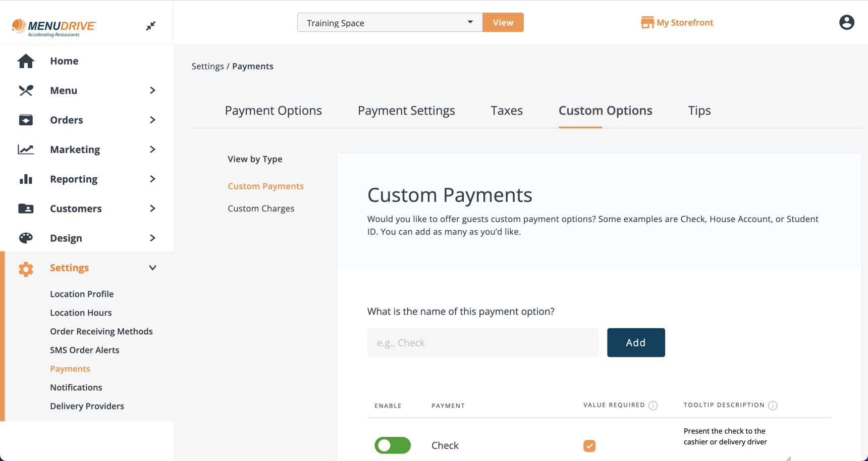Click the payment option name input field
The image size is (868, 461).
coord(482,342)
